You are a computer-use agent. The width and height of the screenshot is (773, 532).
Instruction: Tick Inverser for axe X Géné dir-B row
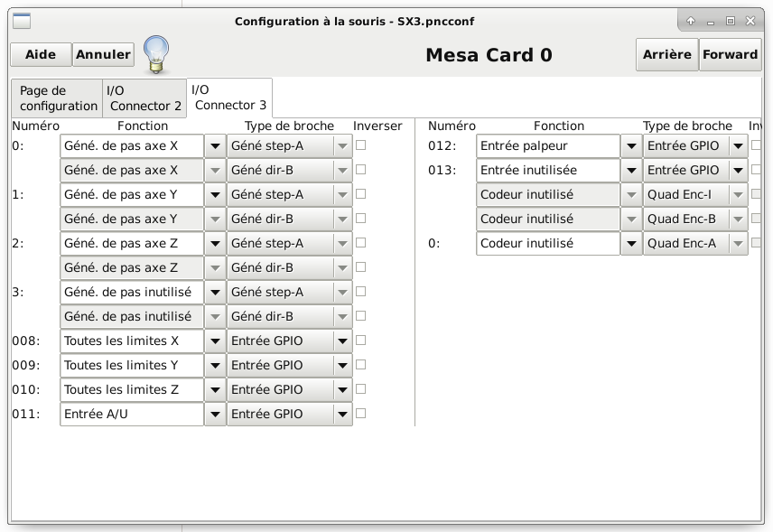(361, 170)
